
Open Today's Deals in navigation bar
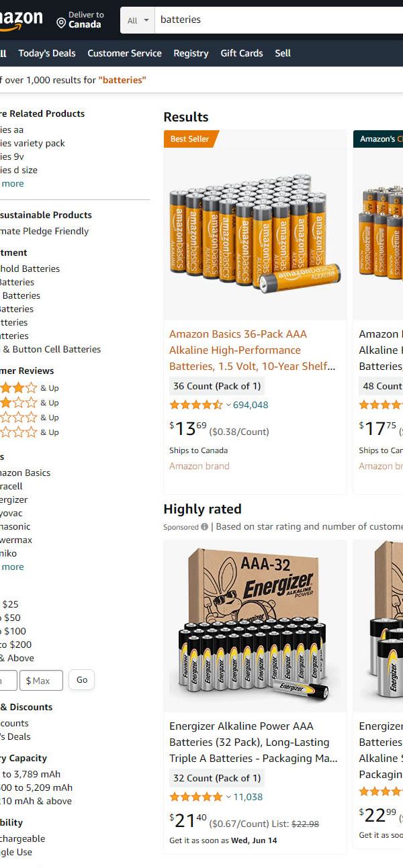47,53
